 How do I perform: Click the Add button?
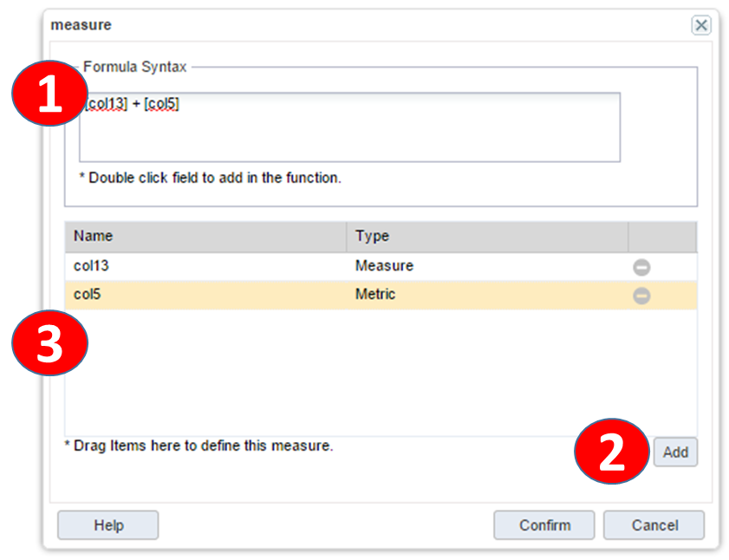[675, 453]
